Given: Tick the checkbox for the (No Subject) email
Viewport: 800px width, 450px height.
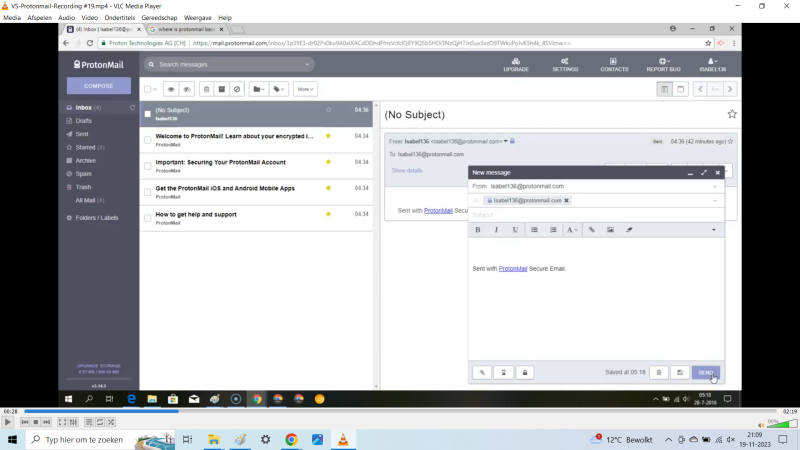Looking at the screenshot, I should point(148,114).
